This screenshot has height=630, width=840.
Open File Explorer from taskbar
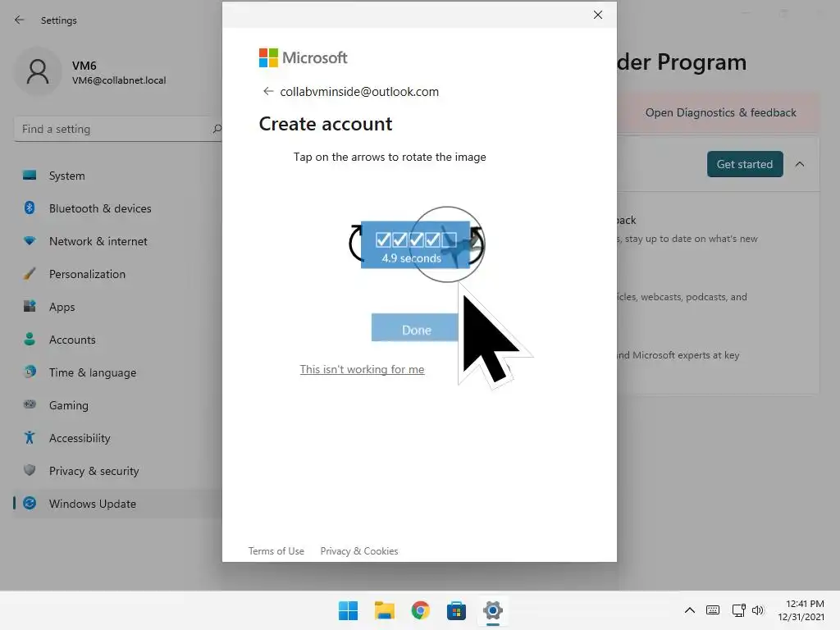(x=384, y=610)
